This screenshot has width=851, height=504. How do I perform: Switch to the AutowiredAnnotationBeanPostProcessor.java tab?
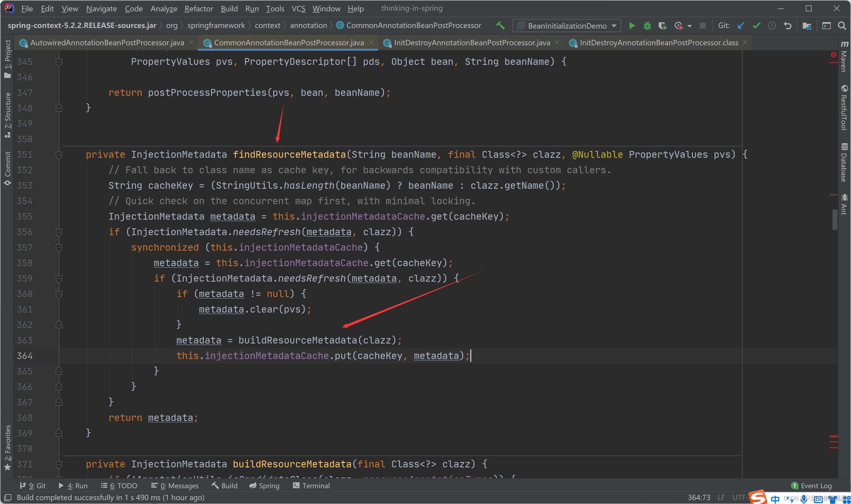point(107,43)
